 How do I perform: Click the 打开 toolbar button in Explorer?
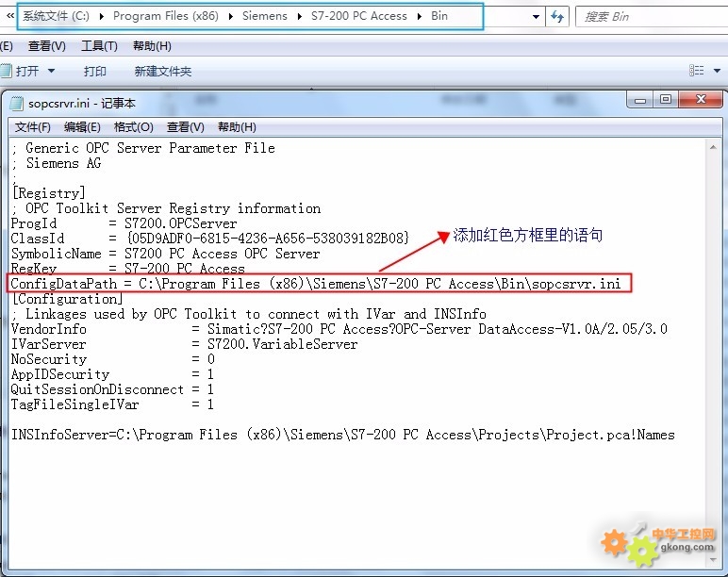[x=21, y=71]
